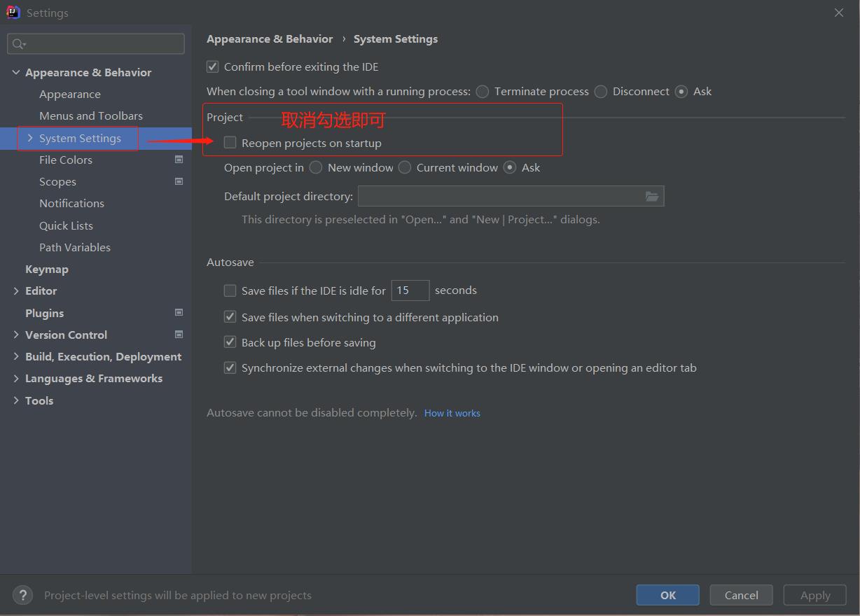Select Ask option for Open project in
The image size is (860, 616).
pos(510,167)
